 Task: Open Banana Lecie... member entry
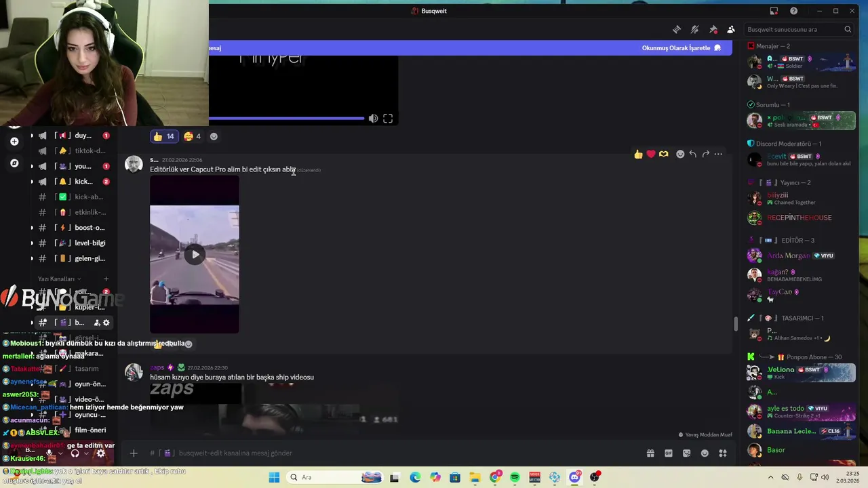coord(800,431)
